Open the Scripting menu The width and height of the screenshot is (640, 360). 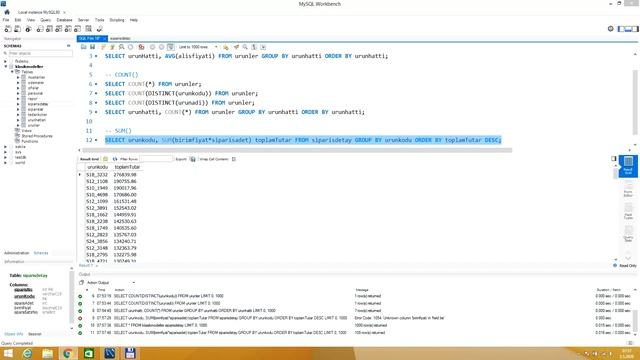coord(117,20)
